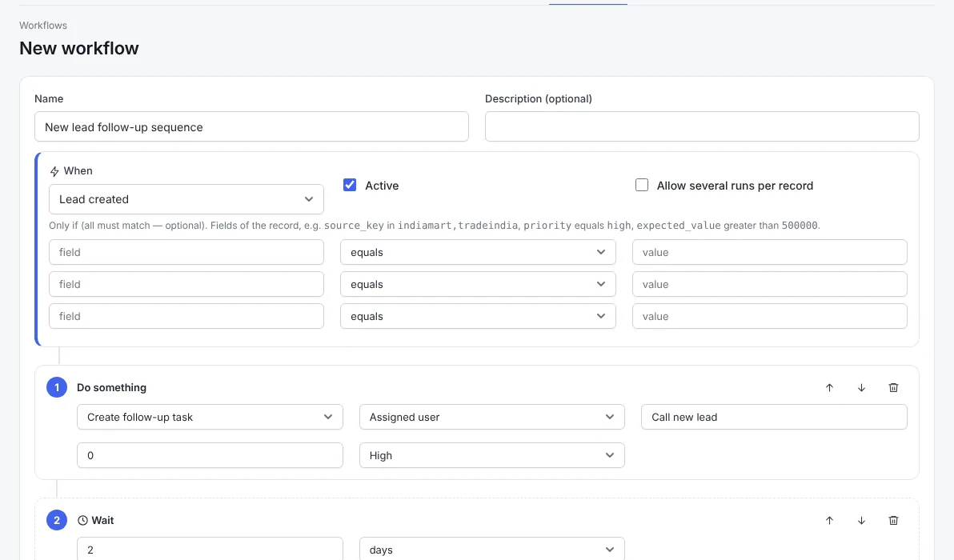Open the Lead created trigger dropdown

point(186,199)
